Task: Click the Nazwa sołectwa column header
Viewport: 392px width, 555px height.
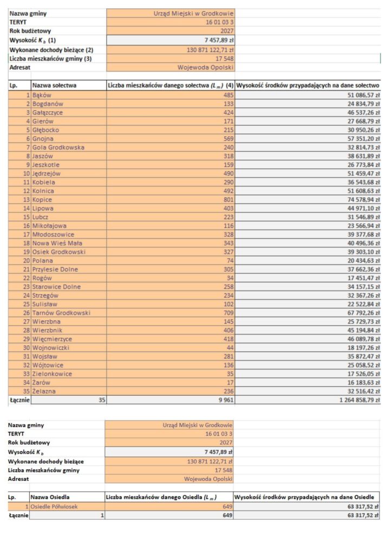Action: (69, 85)
